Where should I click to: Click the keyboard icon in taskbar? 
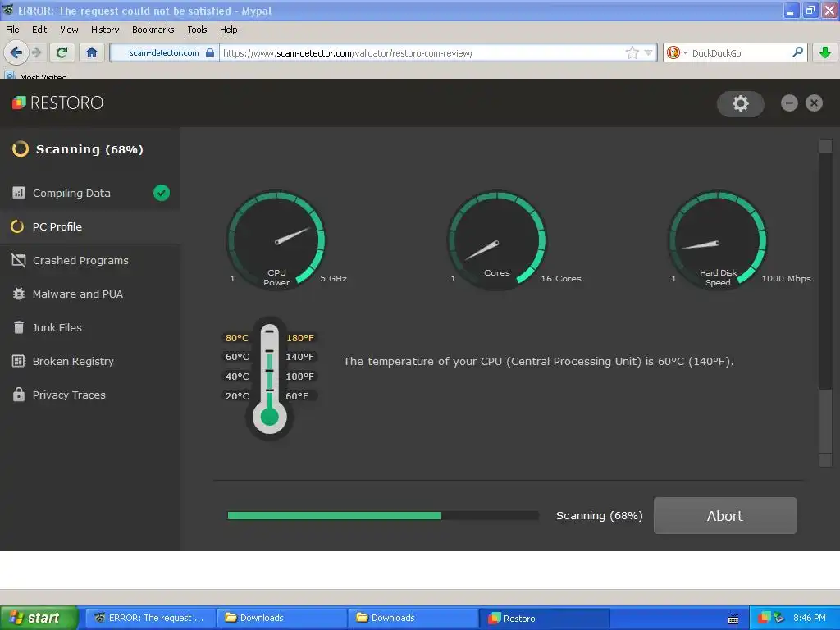point(733,619)
